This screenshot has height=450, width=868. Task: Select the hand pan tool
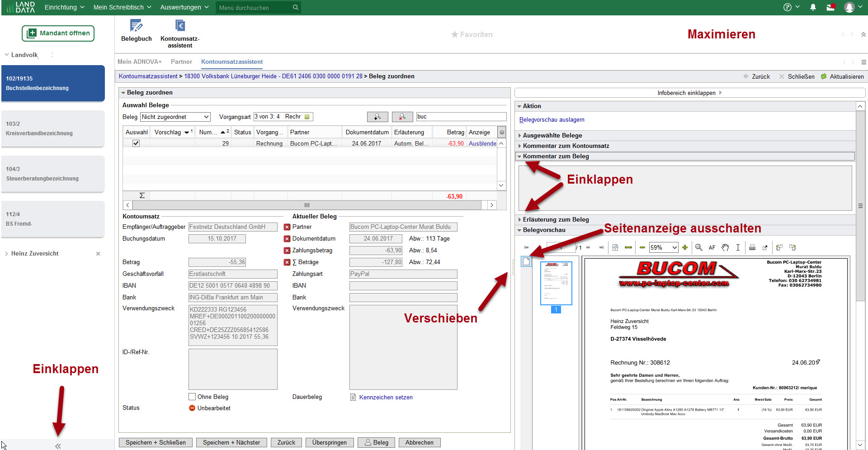pos(725,247)
